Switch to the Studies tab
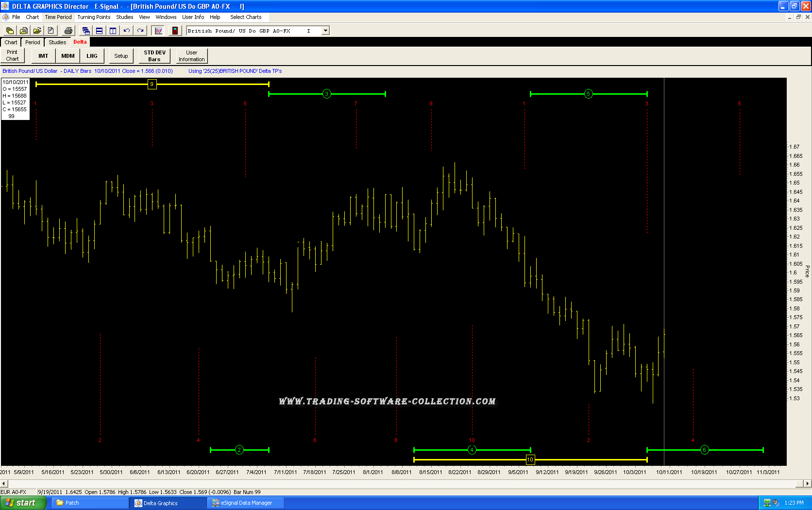The height and width of the screenshot is (510, 812). (x=57, y=42)
